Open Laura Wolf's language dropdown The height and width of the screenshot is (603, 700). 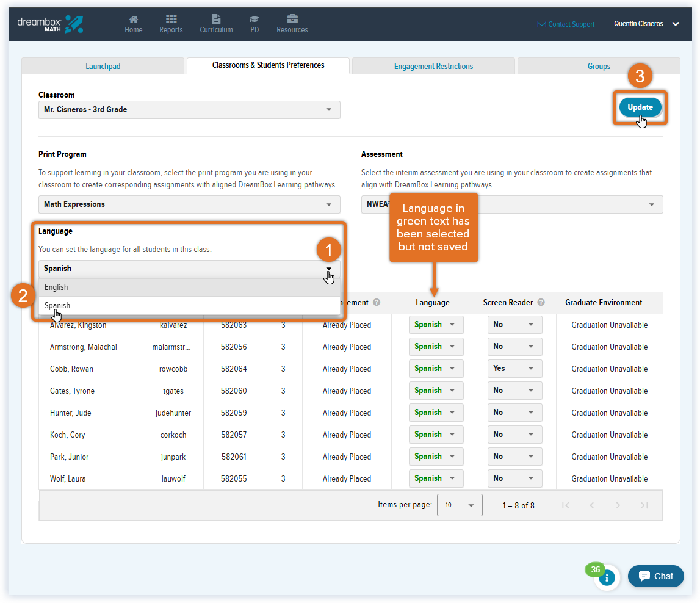[436, 478]
